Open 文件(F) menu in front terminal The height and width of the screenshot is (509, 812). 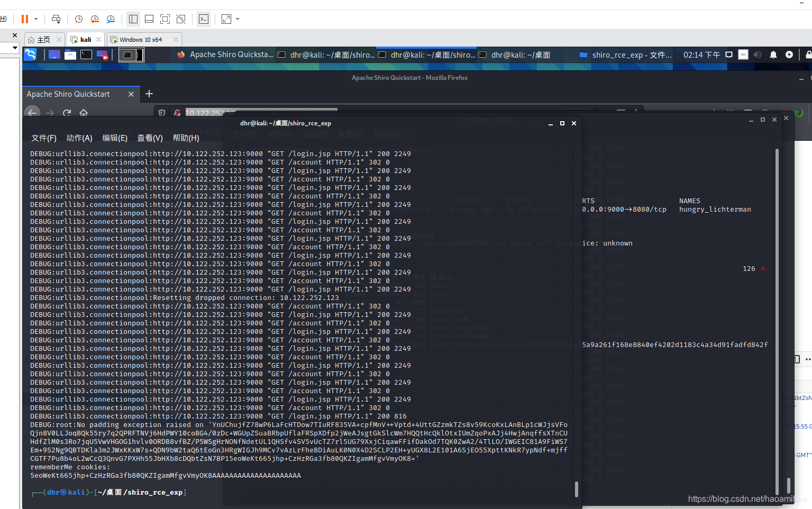point(44,138)
